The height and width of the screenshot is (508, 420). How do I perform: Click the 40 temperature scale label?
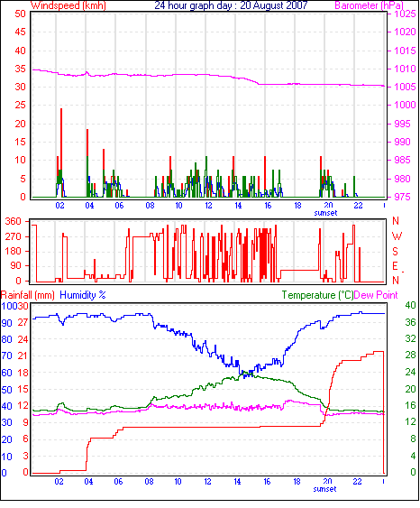(411, 305)
